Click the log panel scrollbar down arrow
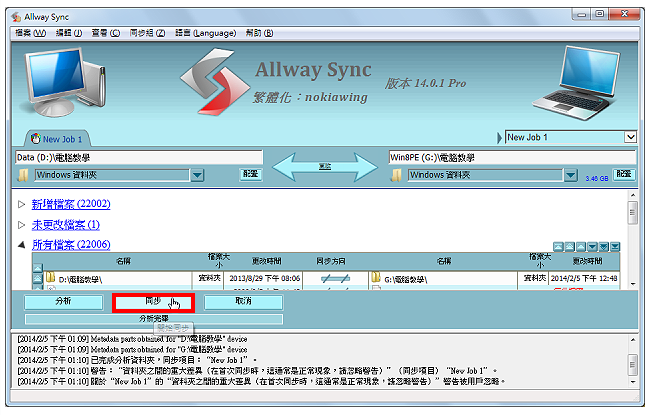The height and width of the screenshot is (415, 655). pos(632,382)
